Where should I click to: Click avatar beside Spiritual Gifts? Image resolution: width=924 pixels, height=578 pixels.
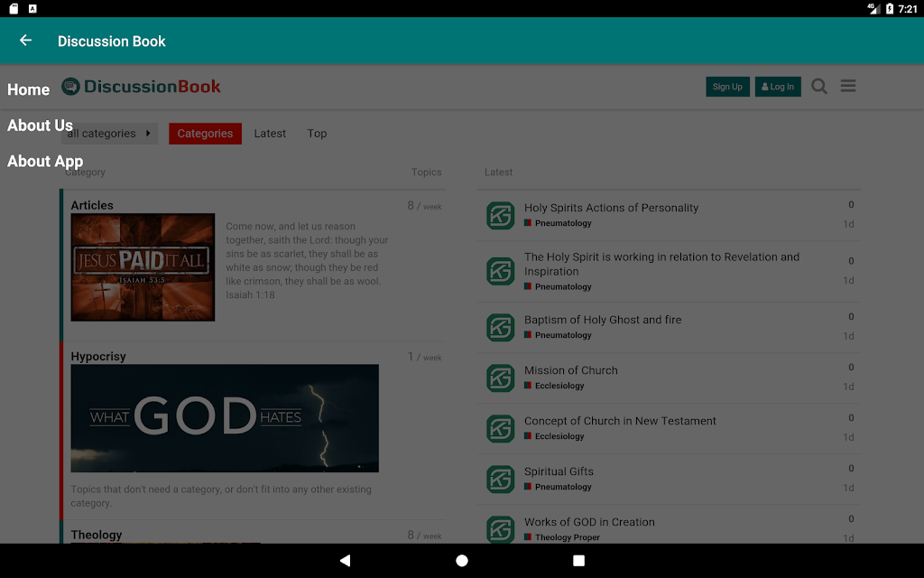tap(500, 480)
